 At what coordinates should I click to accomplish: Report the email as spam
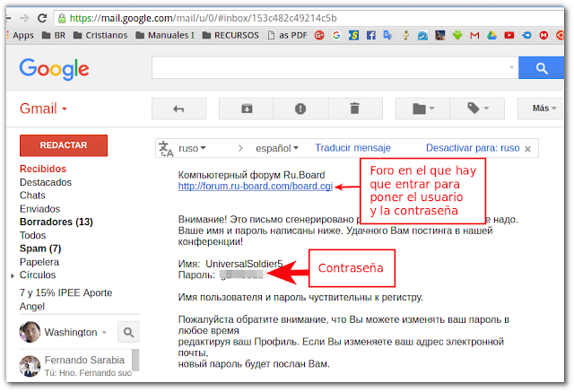point(300,109)
